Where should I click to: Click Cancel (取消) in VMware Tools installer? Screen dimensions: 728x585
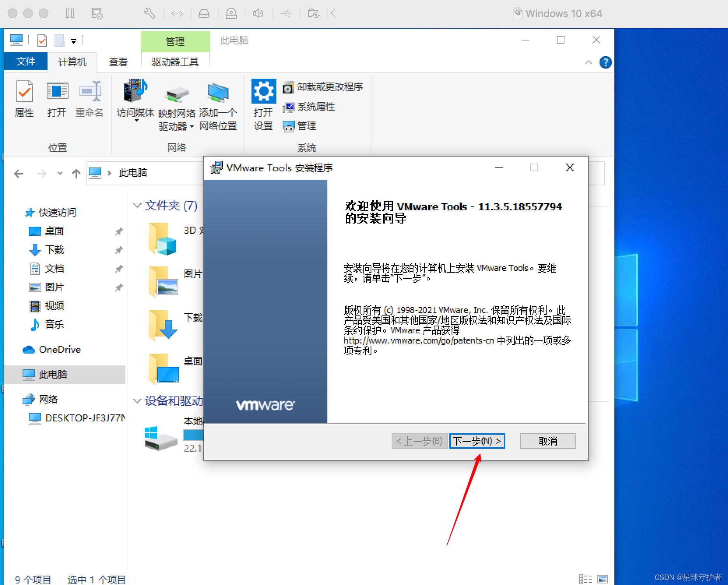(x=548, y=441)
